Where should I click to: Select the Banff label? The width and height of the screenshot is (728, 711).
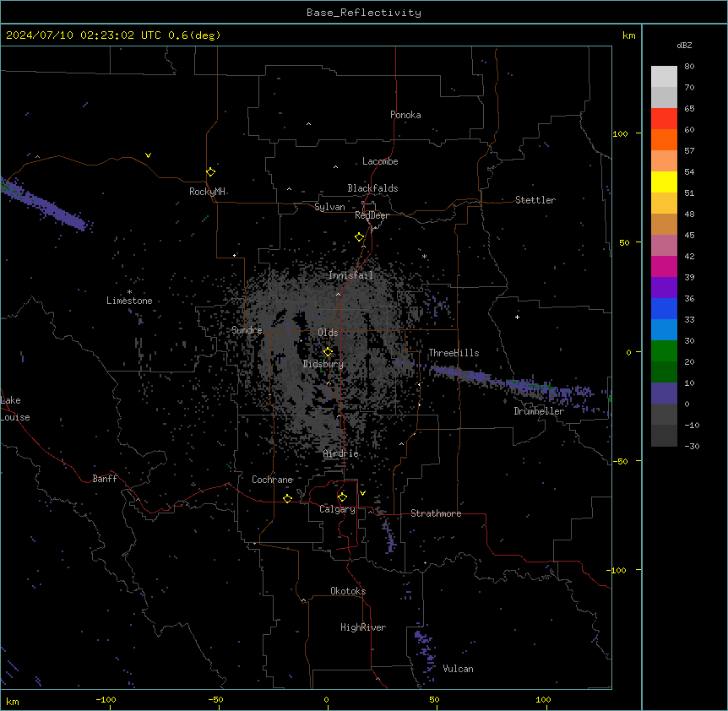[x=105, y=479]
